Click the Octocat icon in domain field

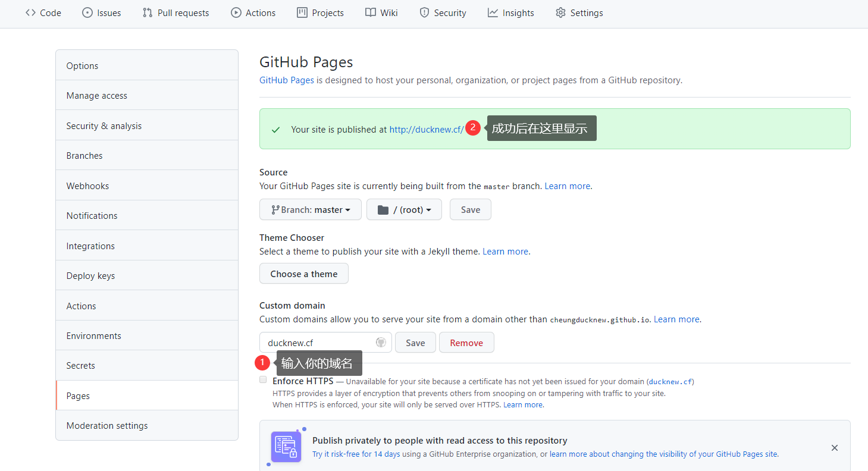[381, 343]
